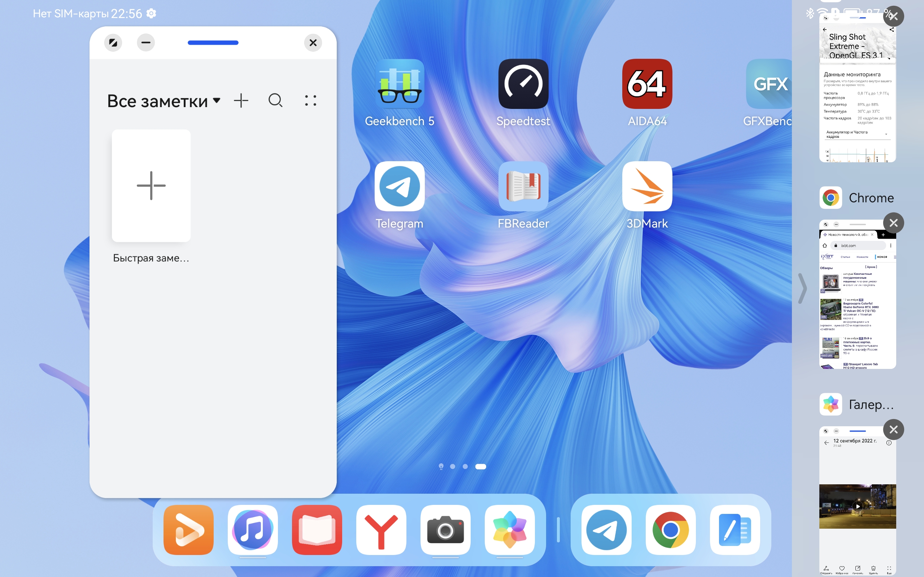Open the Camera app in dock
This screenshot has height=577, width=924.
(x=445, y=530)
